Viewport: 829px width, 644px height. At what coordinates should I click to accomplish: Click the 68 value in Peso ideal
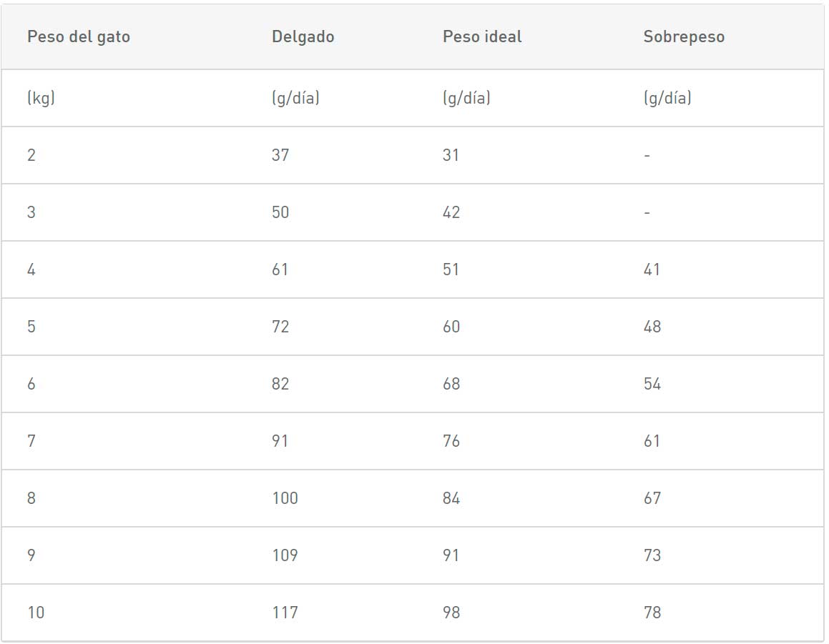(x=451, y=384)
